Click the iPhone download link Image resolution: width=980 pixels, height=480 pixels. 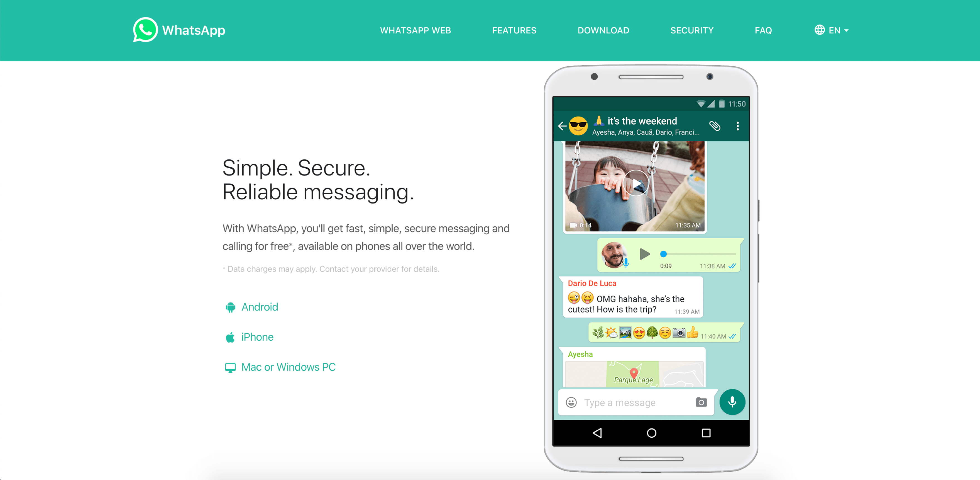[258, 337]
